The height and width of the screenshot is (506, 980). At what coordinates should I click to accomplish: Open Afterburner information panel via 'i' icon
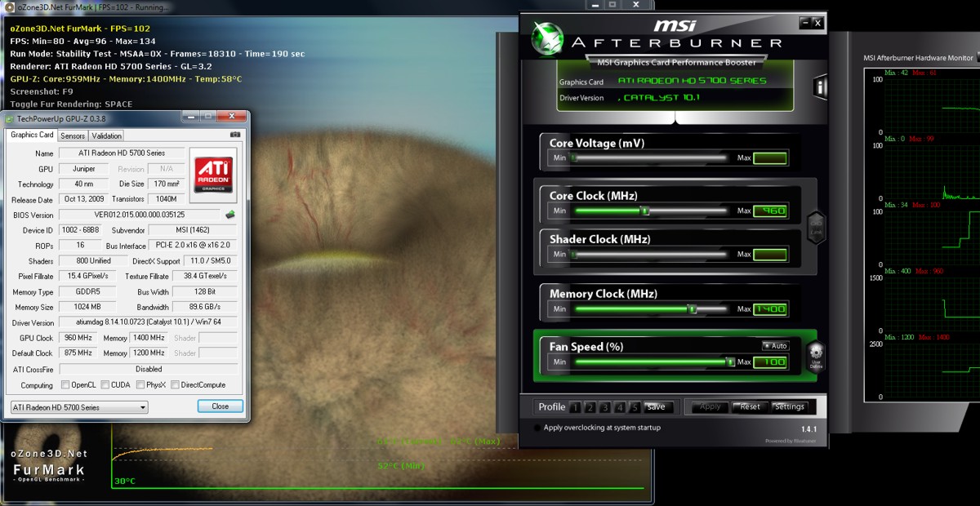pos(821,87)
